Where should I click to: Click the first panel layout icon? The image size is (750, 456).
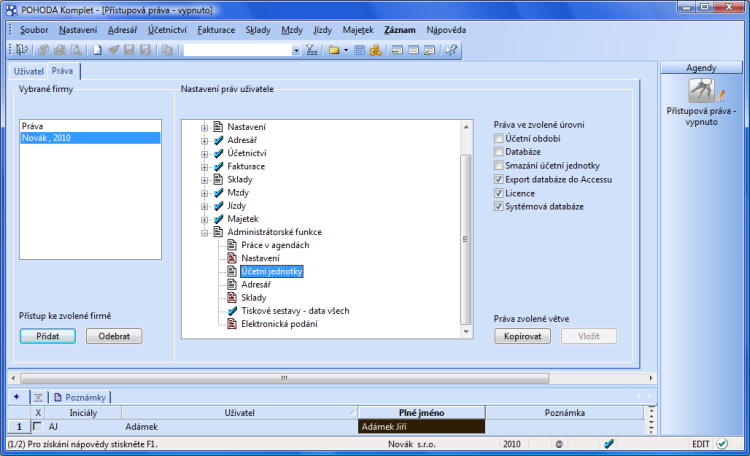coord(397,50)
